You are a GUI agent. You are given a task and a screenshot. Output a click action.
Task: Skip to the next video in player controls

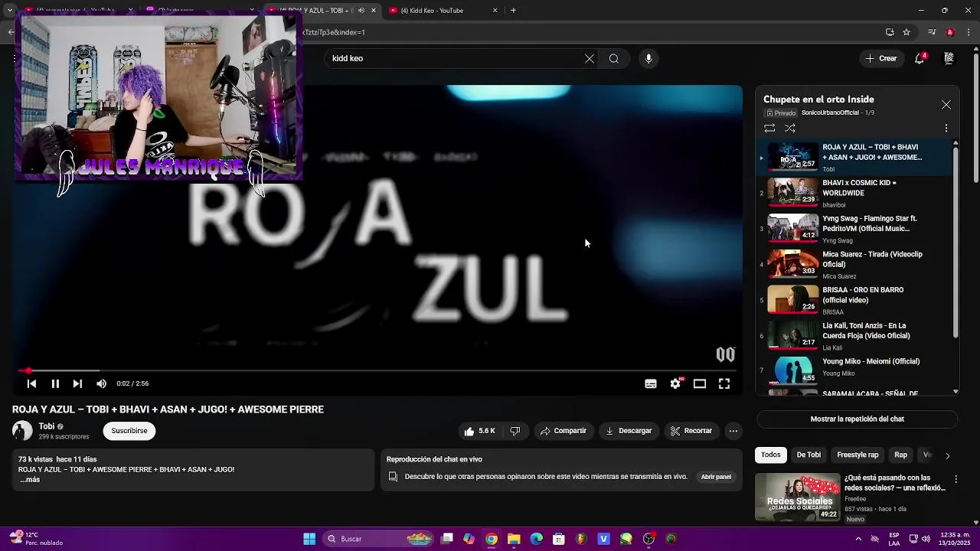[77, 383]
